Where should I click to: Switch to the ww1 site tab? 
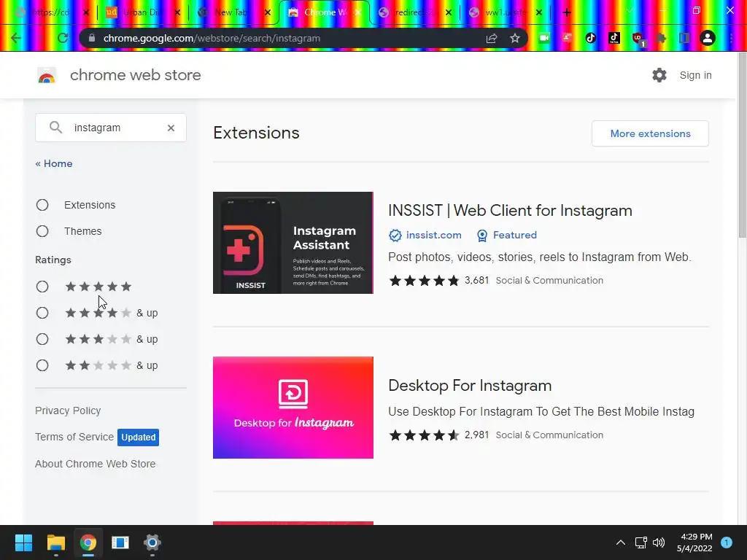[505, 12]
